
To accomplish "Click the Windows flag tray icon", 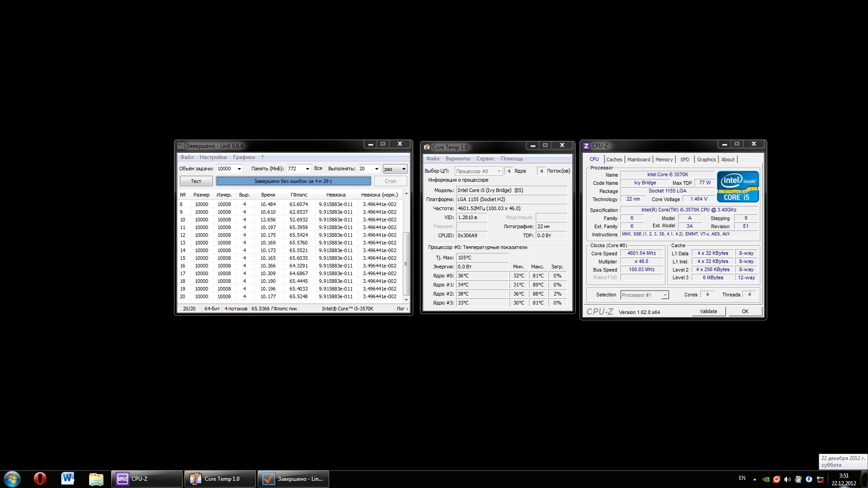I will point(798,479).
